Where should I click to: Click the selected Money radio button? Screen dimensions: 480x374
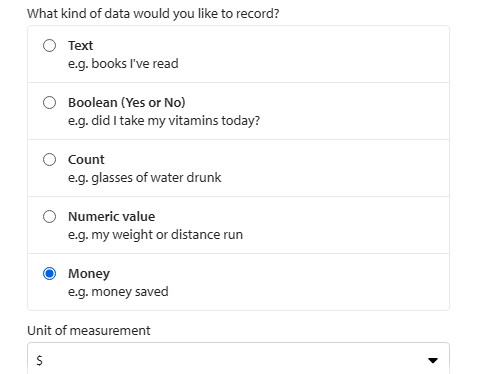coord(49,274)
